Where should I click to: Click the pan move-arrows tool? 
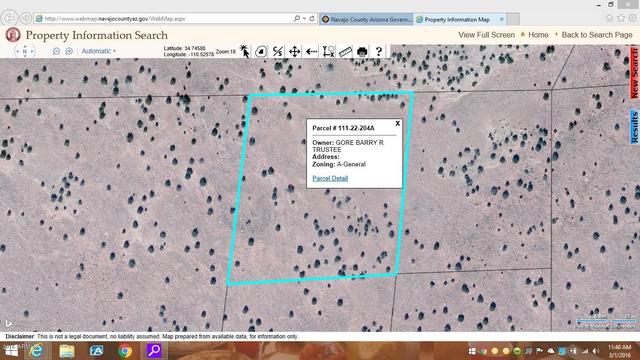(x=294, y=51)
